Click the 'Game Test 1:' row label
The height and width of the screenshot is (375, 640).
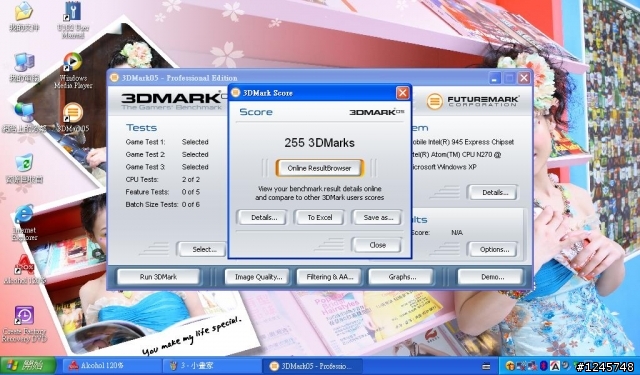click(x=145, y=142)
